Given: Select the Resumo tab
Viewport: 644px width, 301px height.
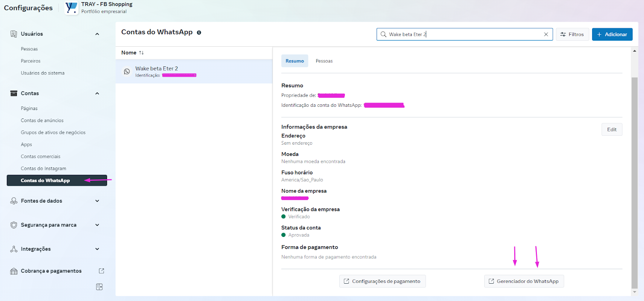Looking at the screenshot, I should coord(295,61).
